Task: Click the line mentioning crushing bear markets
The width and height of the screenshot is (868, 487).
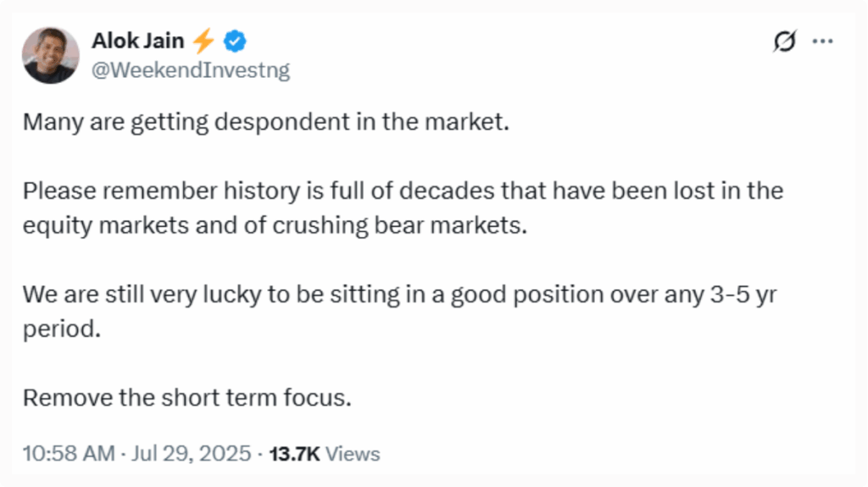Action: (x=275, y=225)
